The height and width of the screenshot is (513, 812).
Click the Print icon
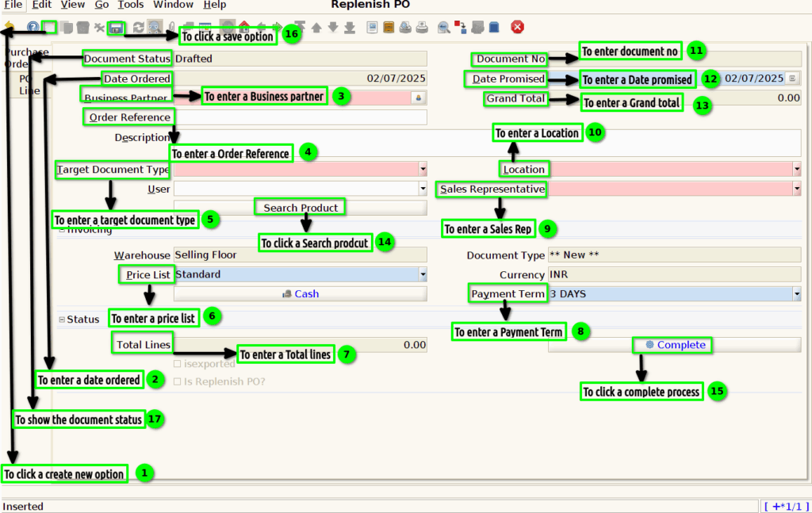pos(422,27)
